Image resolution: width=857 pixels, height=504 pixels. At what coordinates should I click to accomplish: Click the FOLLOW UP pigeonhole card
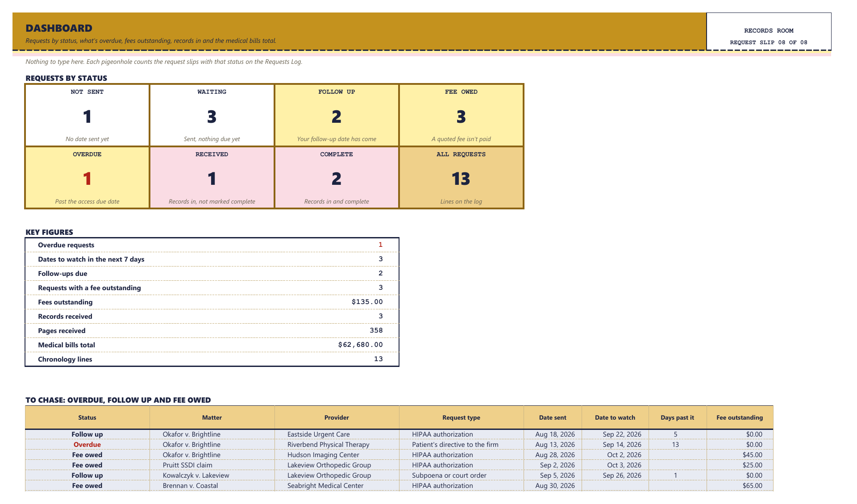[x=337, y=115]
